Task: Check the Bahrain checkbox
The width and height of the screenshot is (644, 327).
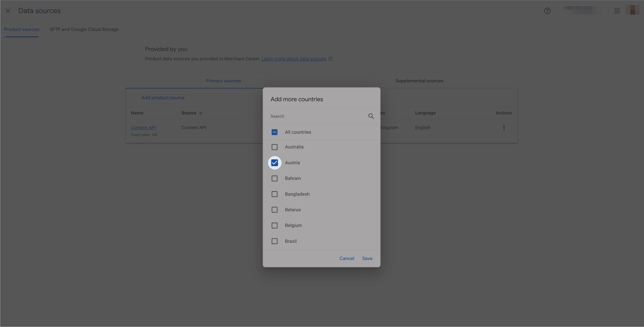Action: [x=275, y=178]
